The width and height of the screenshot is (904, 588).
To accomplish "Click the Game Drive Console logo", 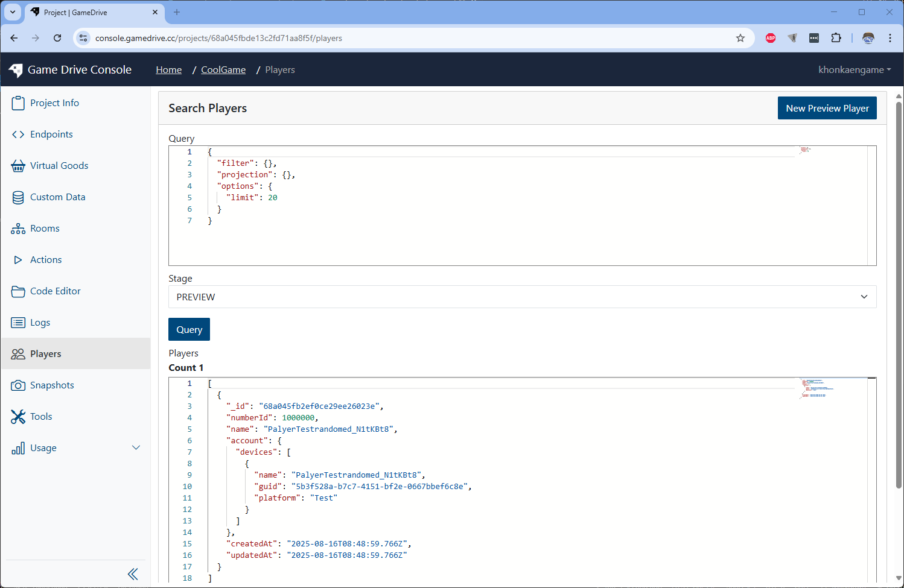I will click(71, 69).
